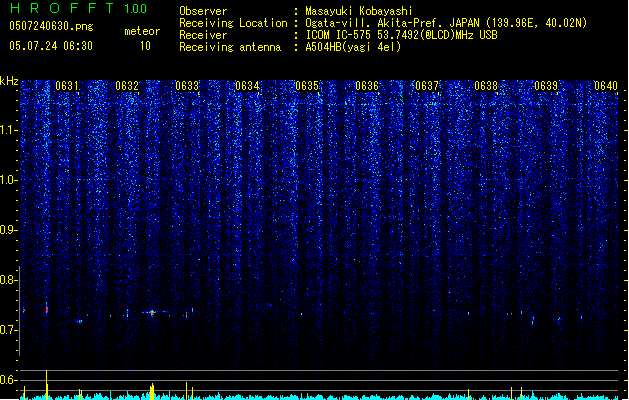Click the receiver text ICOM IC-575
This screenshot has height=400, width=629.
pos(339,35)
